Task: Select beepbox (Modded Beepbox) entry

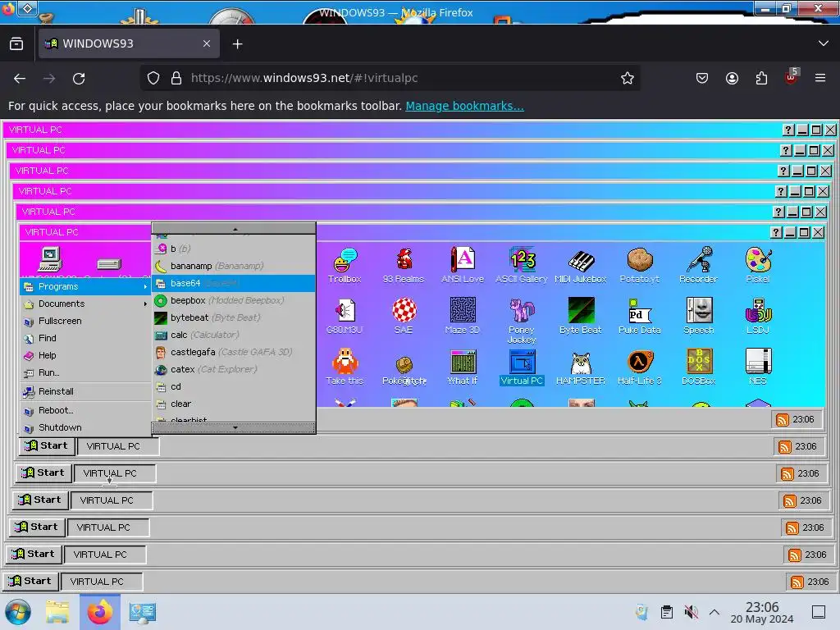Action: pos(234,300)
